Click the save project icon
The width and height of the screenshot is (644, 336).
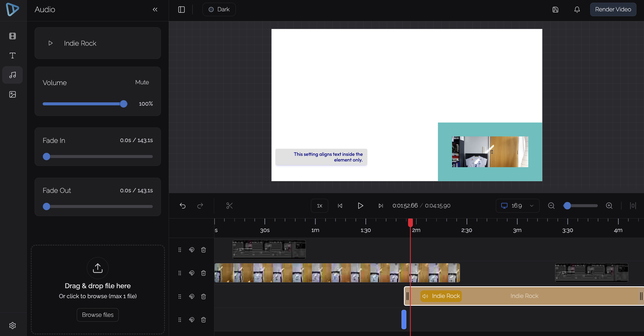[x=555, y=9]
